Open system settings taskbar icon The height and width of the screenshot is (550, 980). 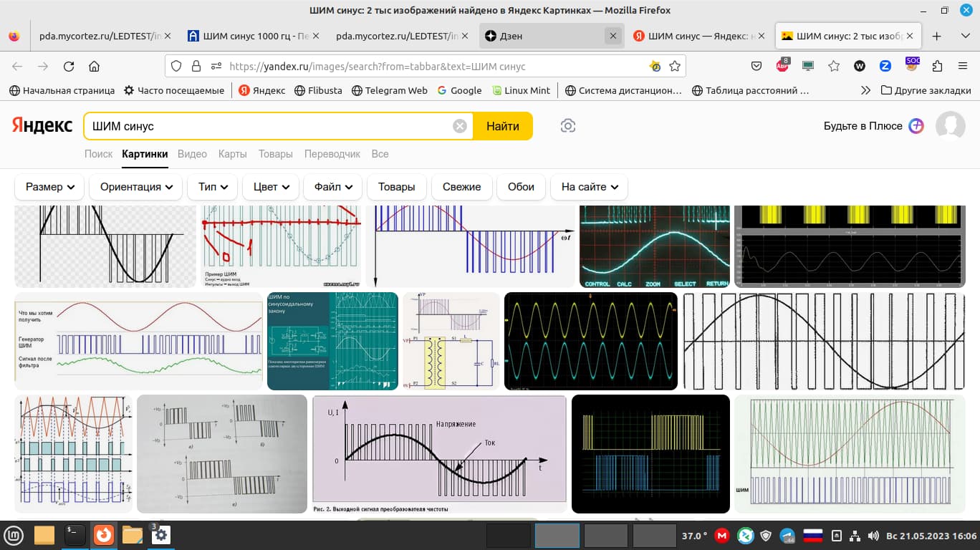161,535
